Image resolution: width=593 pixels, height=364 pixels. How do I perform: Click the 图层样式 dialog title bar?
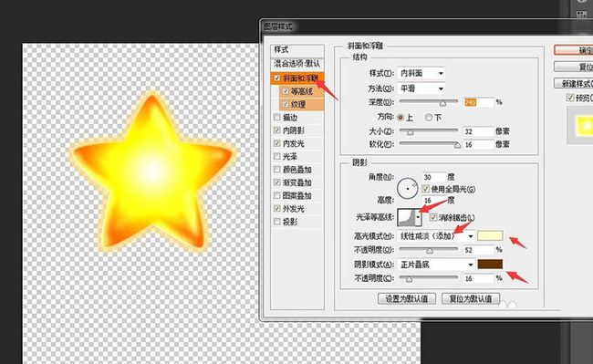426,26
